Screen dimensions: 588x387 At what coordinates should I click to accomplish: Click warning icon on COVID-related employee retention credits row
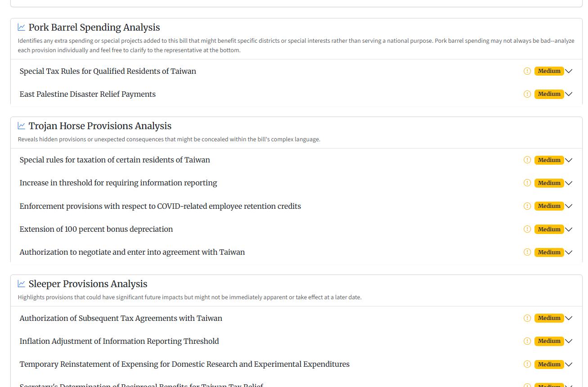coord(527,206)
